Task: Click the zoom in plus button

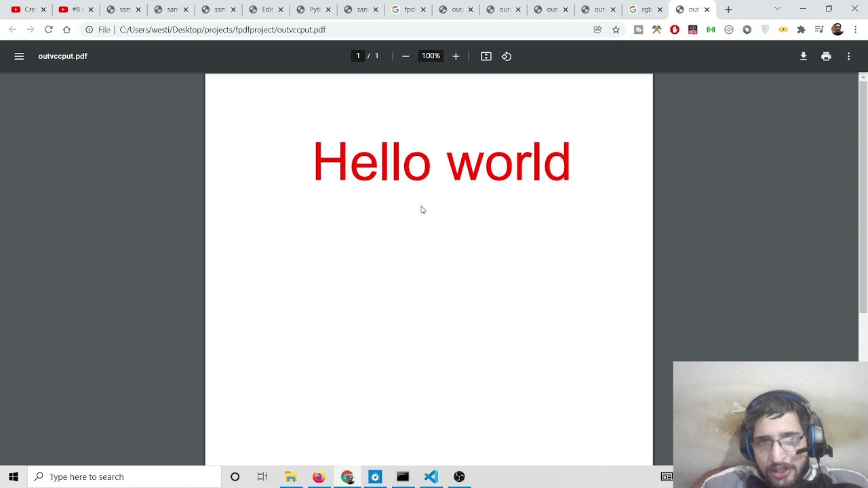Action: (x=456, y=56)
